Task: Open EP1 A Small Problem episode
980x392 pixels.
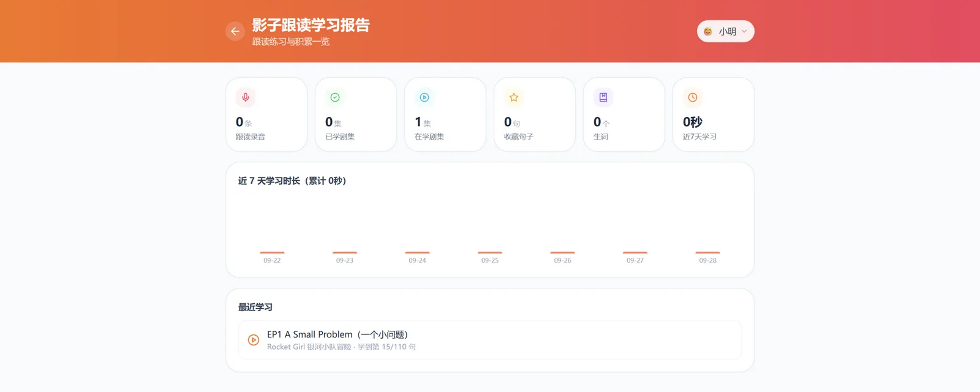Action: (x=490, y=340)
